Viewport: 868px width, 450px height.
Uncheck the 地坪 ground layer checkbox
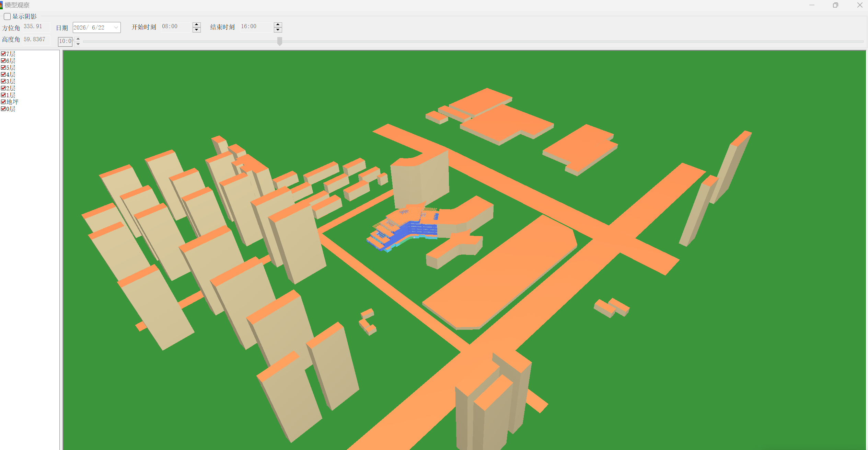point(3,102)
